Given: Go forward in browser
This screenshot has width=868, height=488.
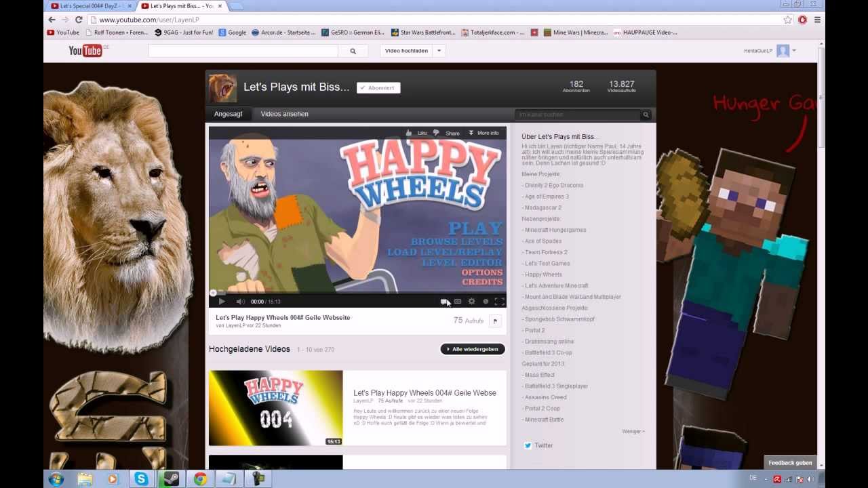Looking at the screenshot, I should click(65, 20).
